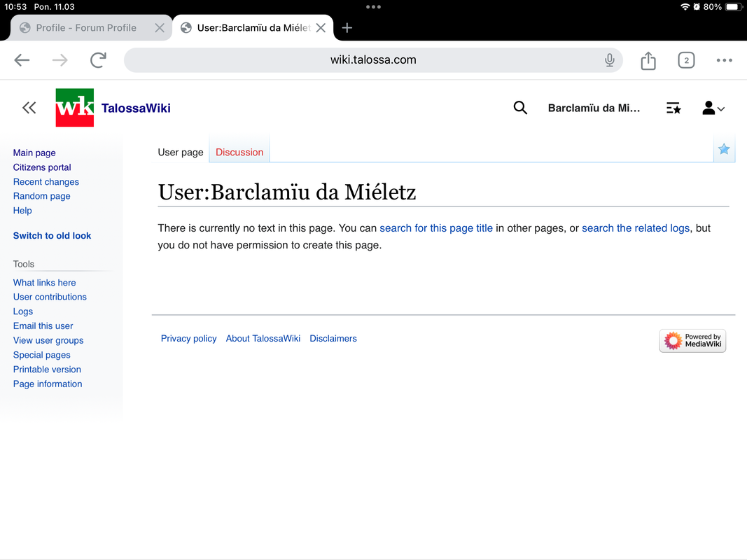Click Powered by MediaWiki badge
747x560 pixels.
[692, 340]
